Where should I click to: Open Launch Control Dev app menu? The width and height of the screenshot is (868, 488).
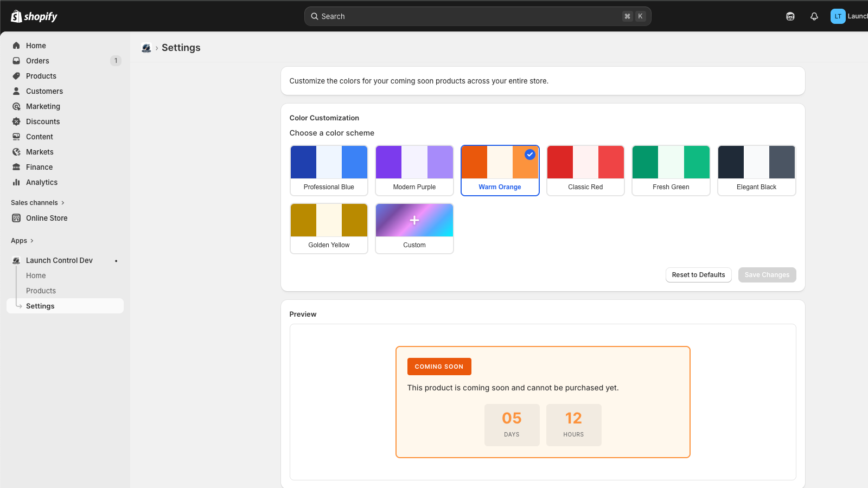coord(59,260)
